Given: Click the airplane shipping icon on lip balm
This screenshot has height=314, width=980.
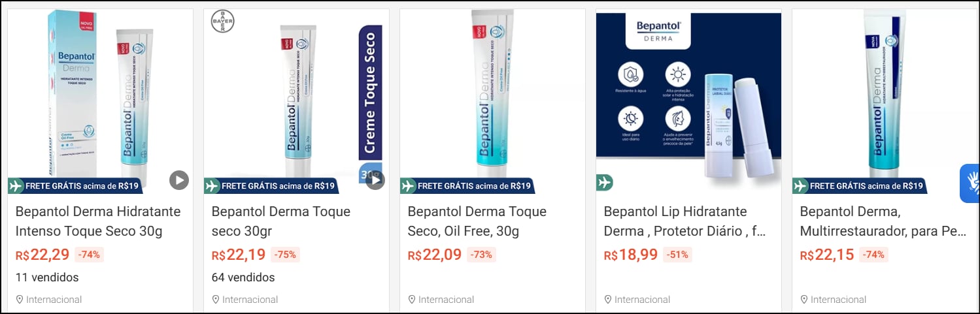Looking at the screenshot, I should tap(605, 182).
